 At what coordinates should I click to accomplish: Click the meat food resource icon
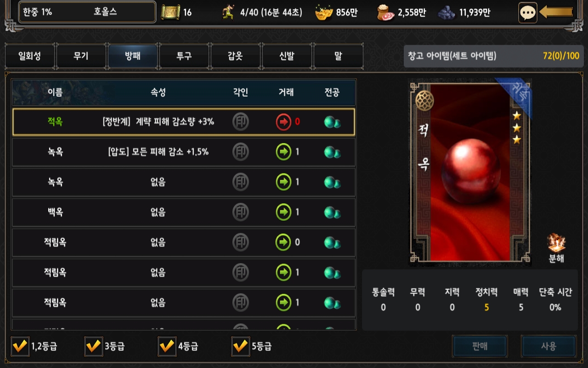(x=385, y=12)
